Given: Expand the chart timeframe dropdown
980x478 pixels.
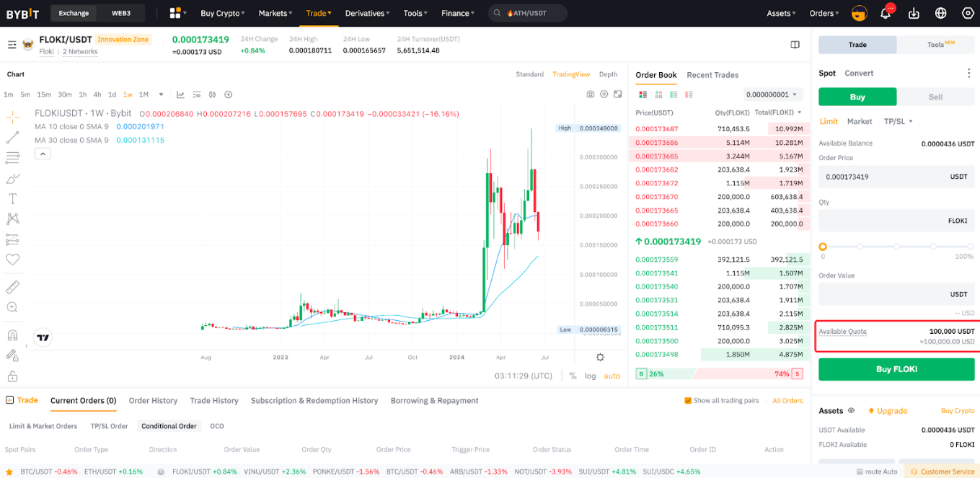Looking at the screenshot, I should pyautogui.click(x=162, y=94).
